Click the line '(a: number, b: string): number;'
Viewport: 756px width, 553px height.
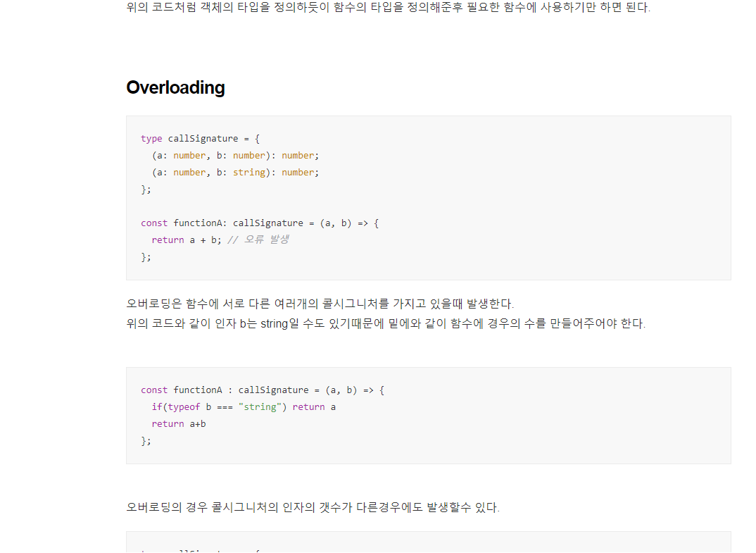click(x=235, y=173)
